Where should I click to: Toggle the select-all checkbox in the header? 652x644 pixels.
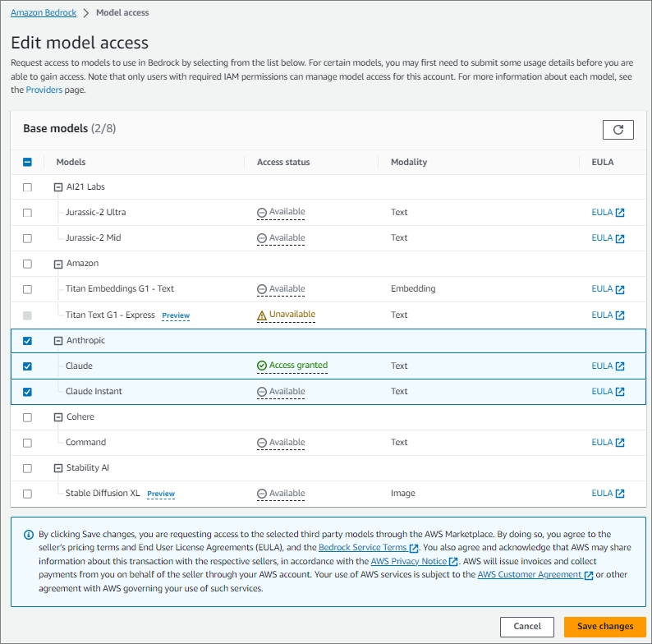[27, 163]
